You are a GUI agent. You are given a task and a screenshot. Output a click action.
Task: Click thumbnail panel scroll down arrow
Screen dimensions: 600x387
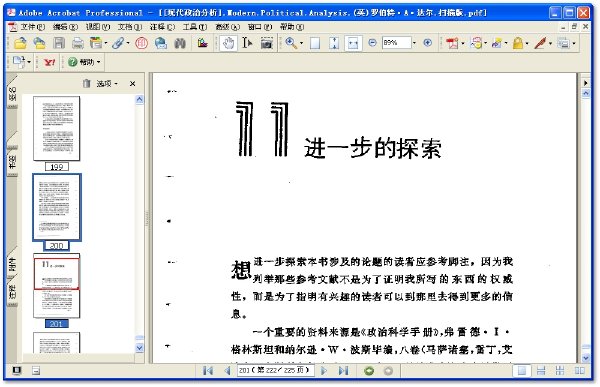coord(140,348)
